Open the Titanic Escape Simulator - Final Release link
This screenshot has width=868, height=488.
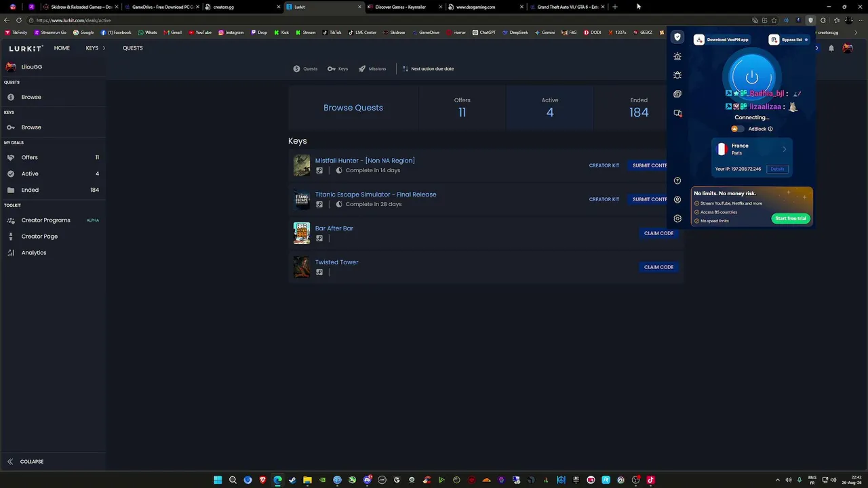[x=376, y=195]
